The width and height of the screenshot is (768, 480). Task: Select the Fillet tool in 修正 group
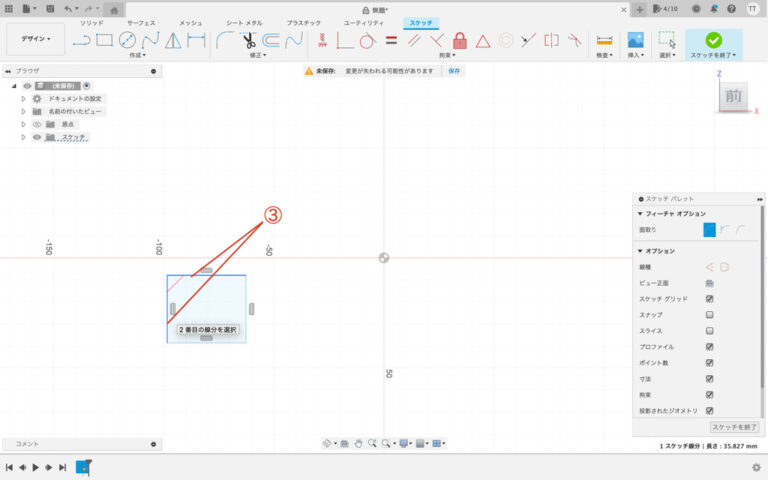point(225,40)
